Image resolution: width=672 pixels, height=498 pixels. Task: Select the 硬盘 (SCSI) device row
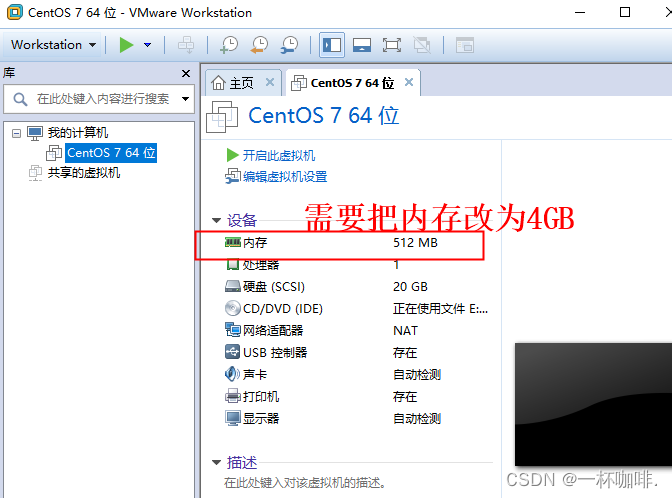356,286
